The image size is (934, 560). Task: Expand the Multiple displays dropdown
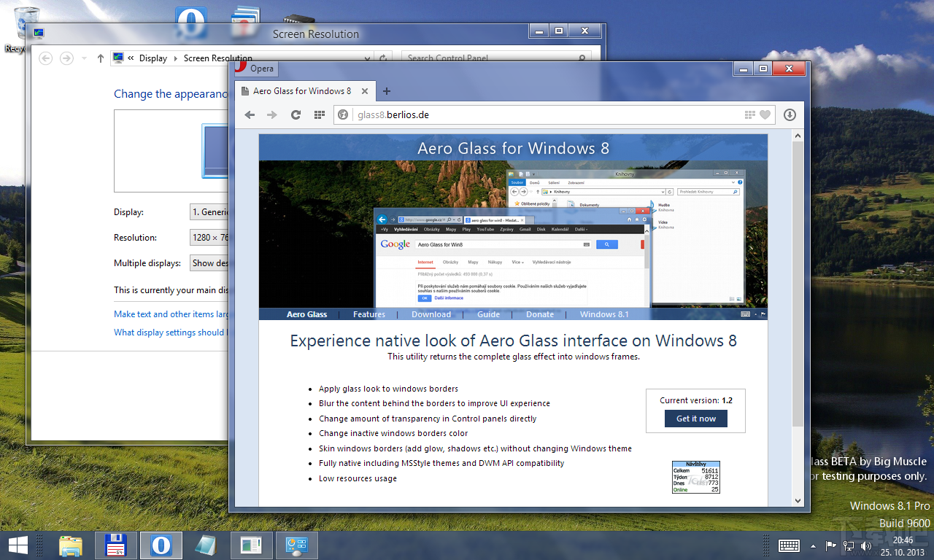click(209, 263)
